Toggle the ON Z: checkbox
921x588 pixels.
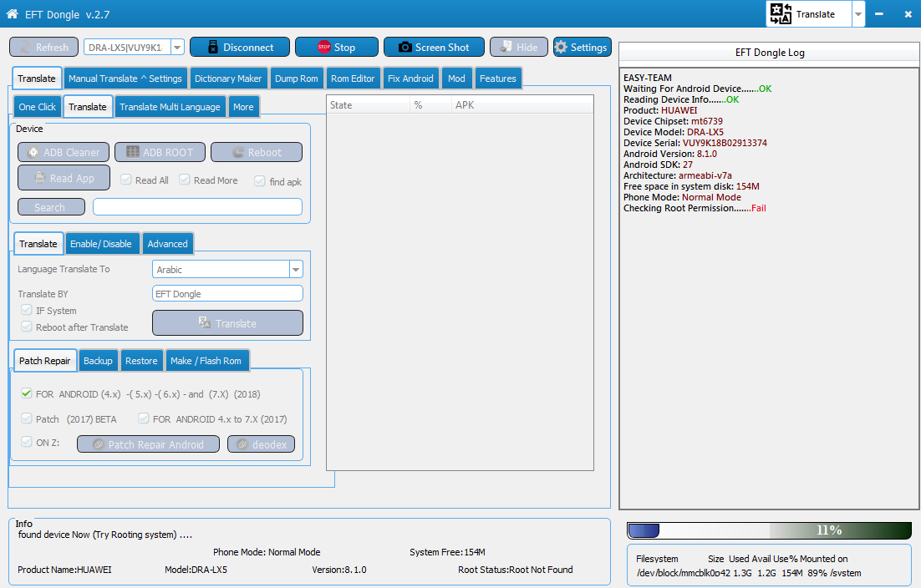pos(27,442)
